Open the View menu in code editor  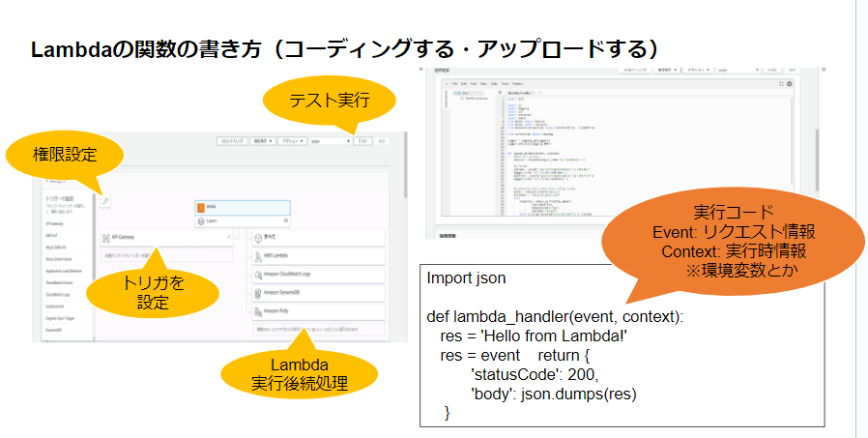tap(483, 83)
